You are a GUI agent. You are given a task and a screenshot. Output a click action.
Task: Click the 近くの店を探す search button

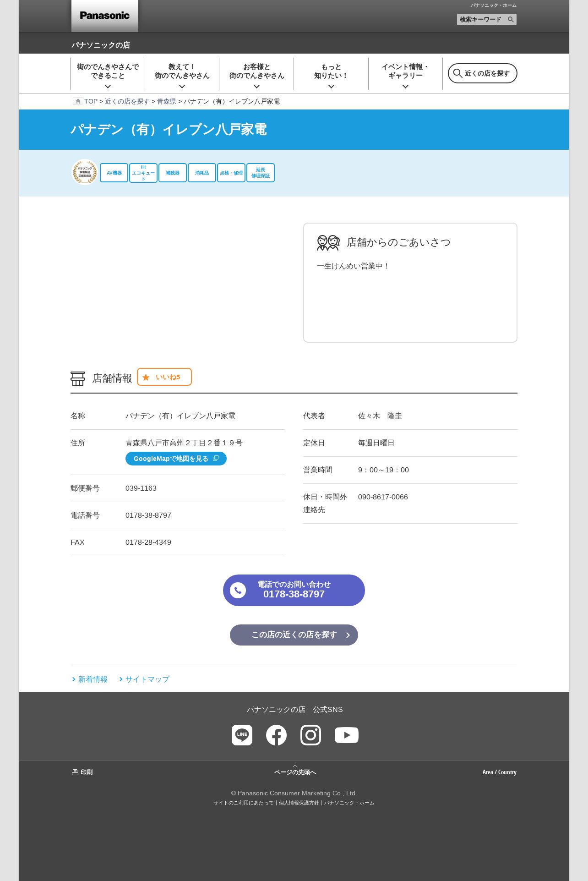pos(482,73)
